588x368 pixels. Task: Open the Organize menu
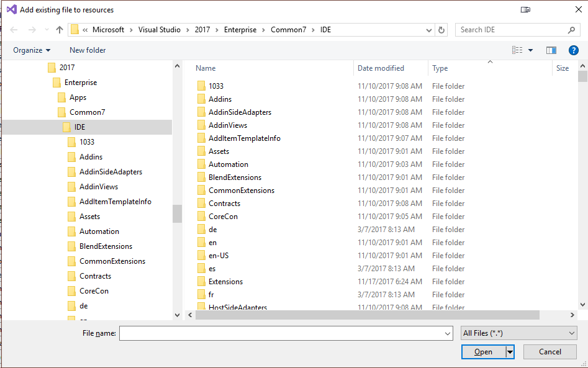(32, 50)
